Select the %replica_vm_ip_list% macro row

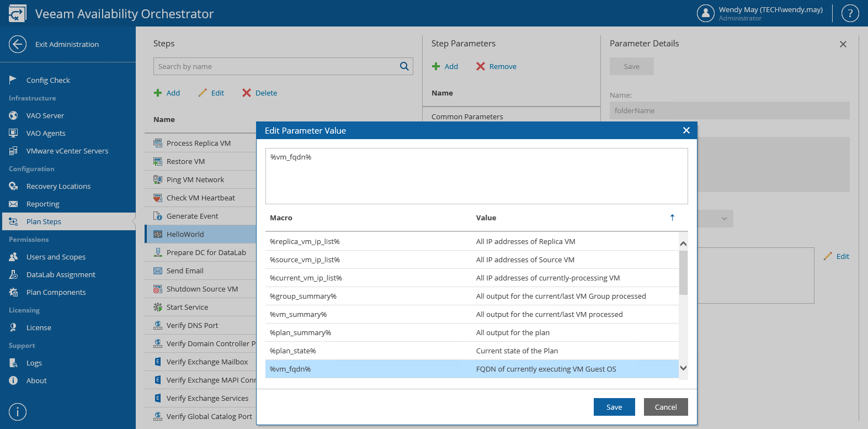(x=472, y=241)
